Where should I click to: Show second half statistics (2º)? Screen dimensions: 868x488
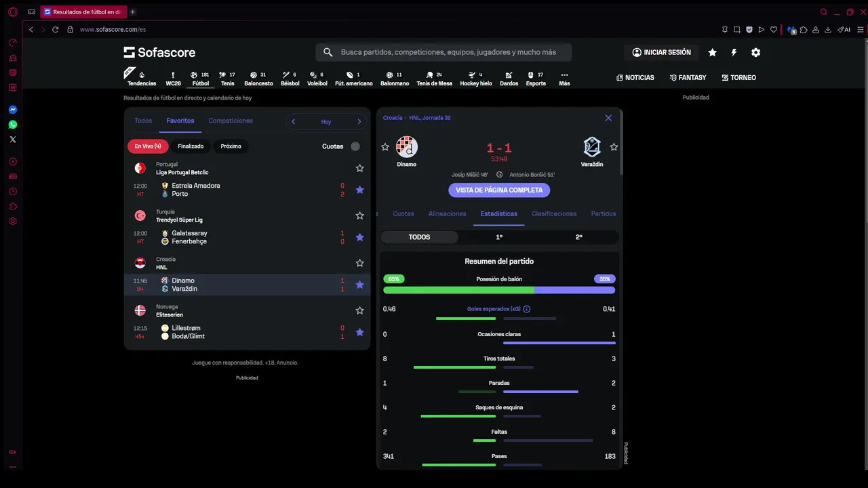click(x=578, y=237)
